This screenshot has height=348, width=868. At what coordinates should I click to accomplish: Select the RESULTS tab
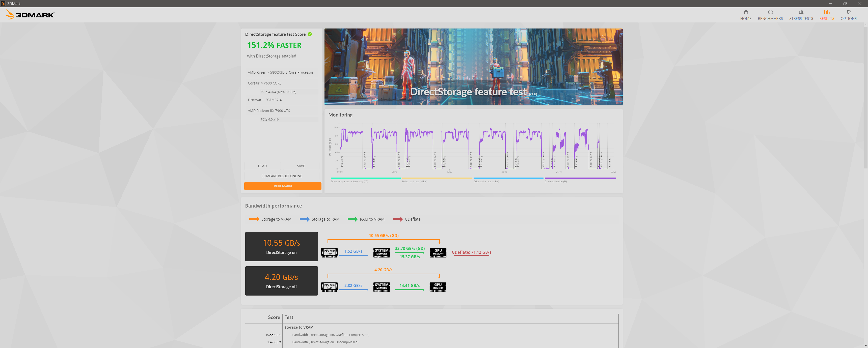click(826, 15)
